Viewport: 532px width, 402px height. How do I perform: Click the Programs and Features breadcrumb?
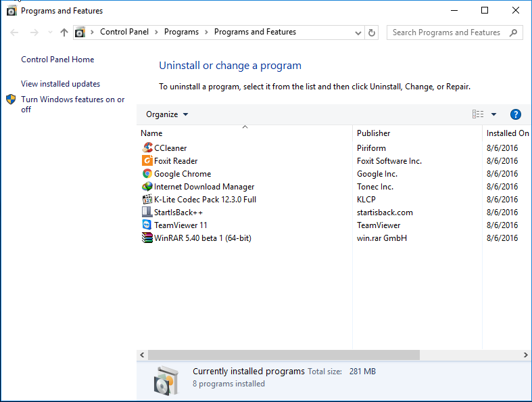tap(255, 32)
